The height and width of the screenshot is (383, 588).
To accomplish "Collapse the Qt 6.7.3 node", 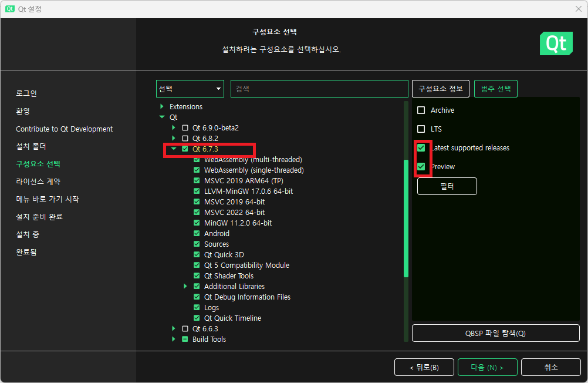I will click(x=174, y=149).
